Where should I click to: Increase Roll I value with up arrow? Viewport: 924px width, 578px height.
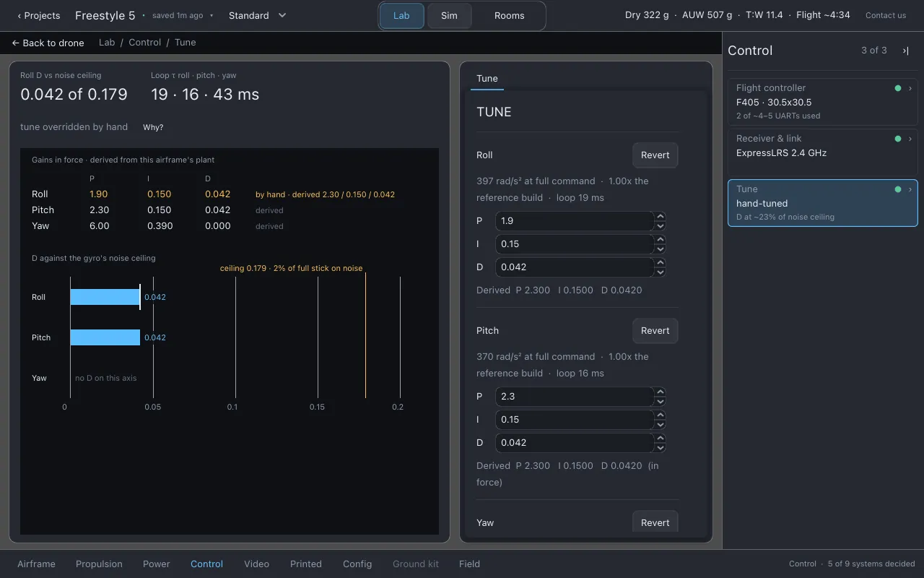(661, 239)
